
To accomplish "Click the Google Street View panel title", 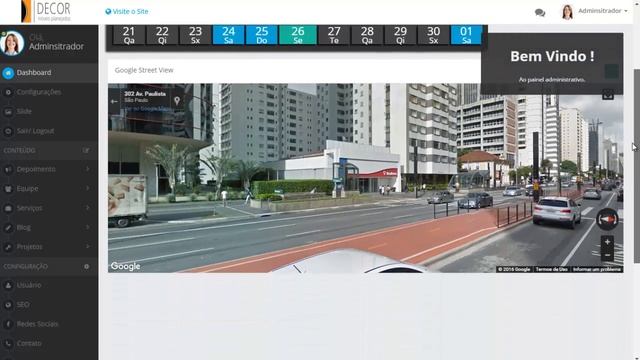I will [x=144, y=70].
